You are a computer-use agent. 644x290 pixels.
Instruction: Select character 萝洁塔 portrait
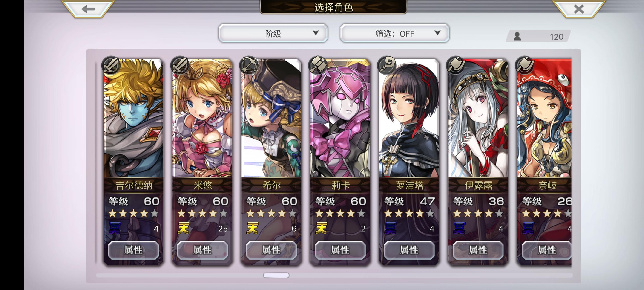click(x=409, y=118)
